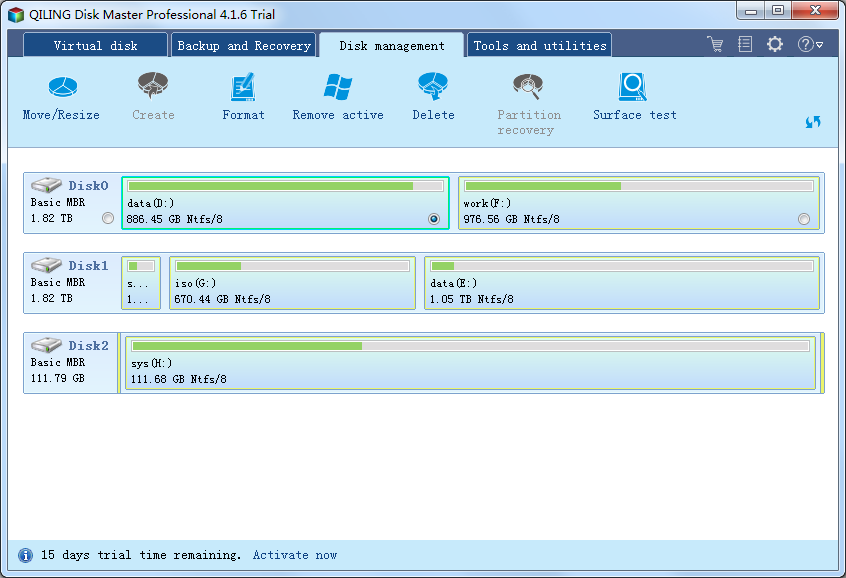Click the '670.44 GB Ntfs/8' text
Image resolution: width=846 pixels, height=578 pixels.
tap(222, 299)
